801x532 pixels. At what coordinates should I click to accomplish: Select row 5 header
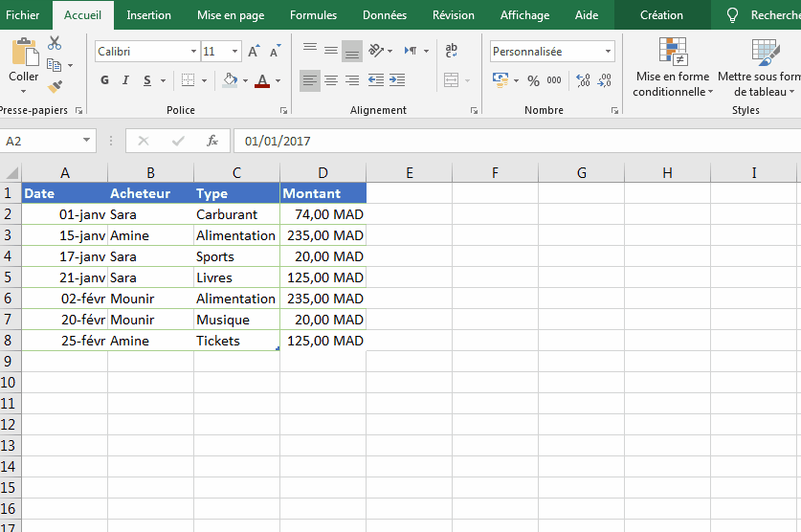point(9,277)
